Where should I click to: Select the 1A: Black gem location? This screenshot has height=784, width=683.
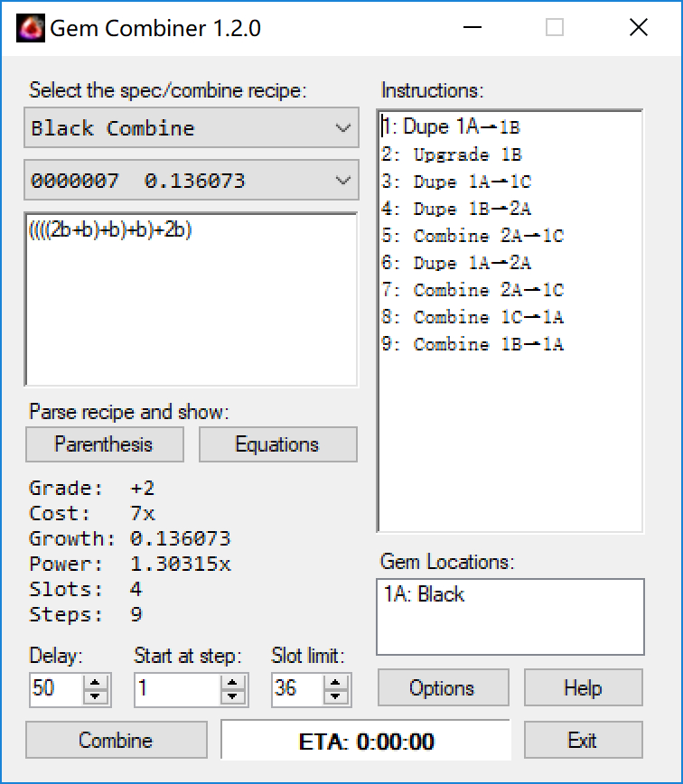[423, 594]
